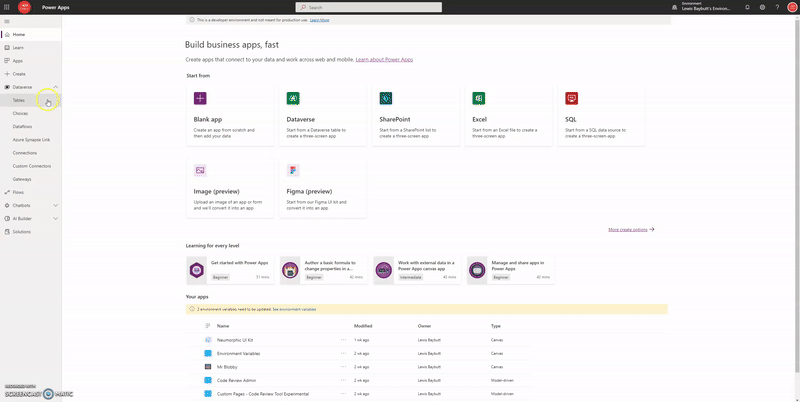Open Flows in the sidebar
This screenshot has height=402, width=800.
(x=31, y=192)
